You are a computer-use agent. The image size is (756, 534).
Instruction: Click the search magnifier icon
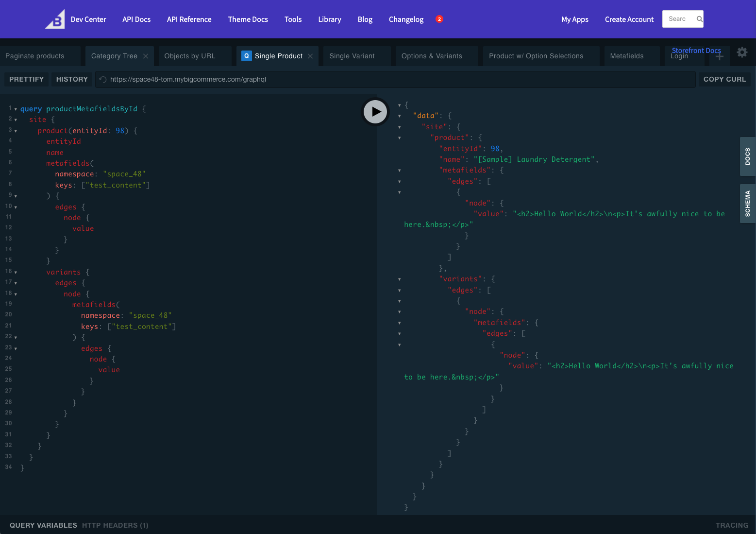(699, 19)
